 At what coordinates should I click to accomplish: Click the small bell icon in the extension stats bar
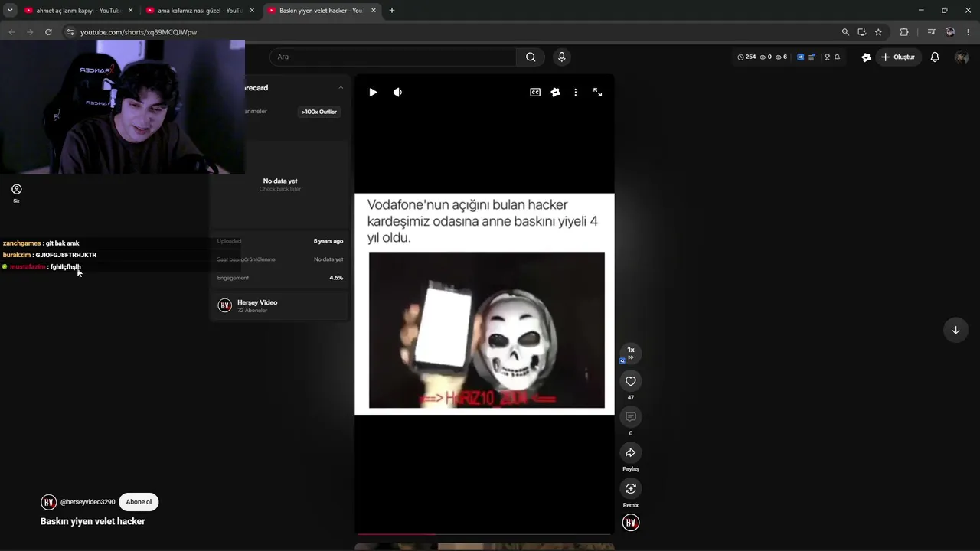click(838, 57)
